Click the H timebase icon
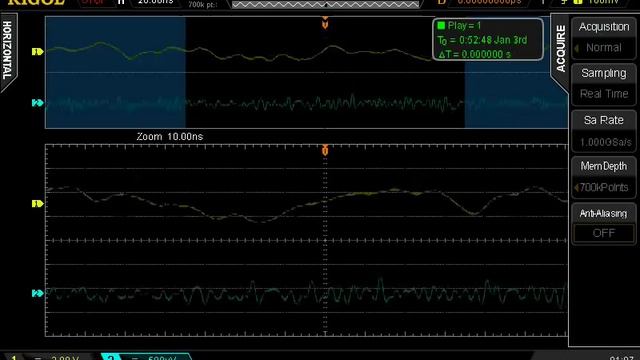The height and width of the screenshot is (360, 640). 121,2
